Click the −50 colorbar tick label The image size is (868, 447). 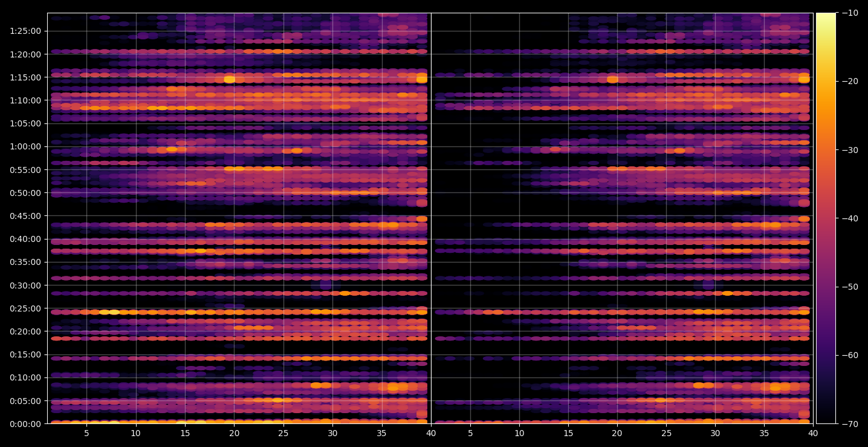849,287
